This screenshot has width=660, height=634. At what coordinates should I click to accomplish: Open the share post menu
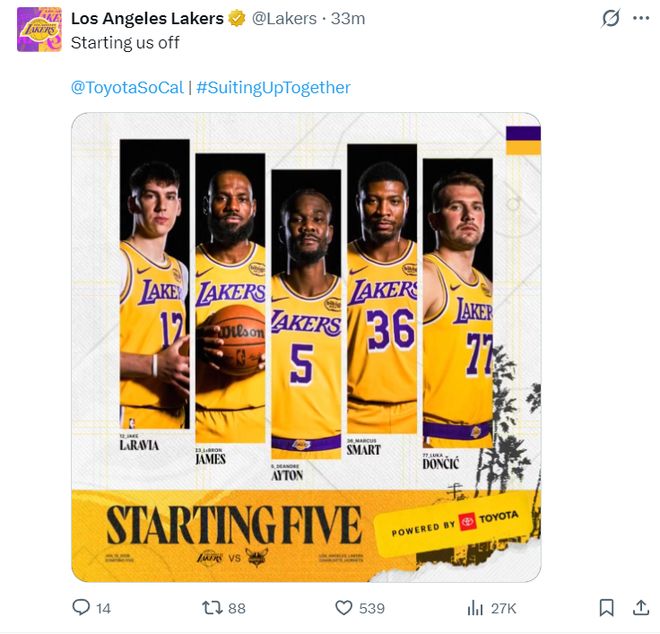pyautogui.click(x=641, y=607)
